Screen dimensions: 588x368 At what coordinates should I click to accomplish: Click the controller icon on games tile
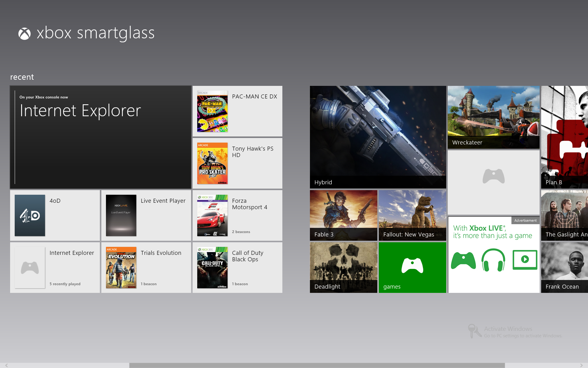pos(412,266)
